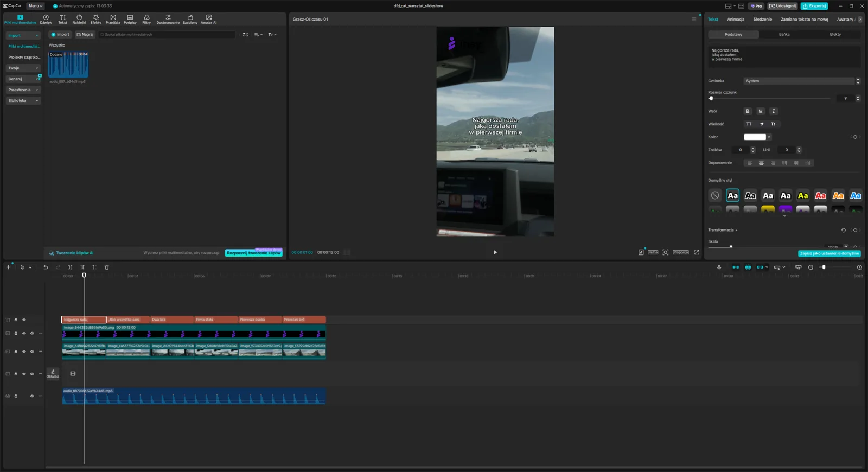Open the Efekty effects panel in top toolbar

(x=96, y=20)
